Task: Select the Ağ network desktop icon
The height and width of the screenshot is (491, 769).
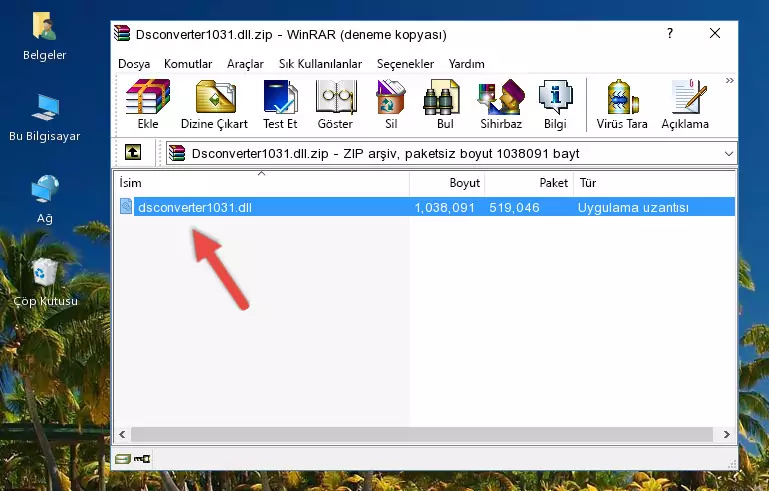Action: [x=45, y=200]
